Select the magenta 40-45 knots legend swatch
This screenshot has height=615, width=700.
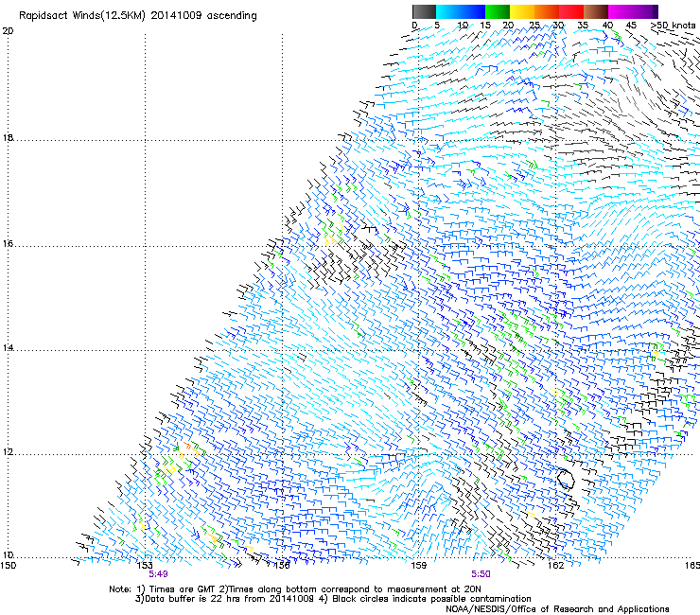(x=621, y=11)
